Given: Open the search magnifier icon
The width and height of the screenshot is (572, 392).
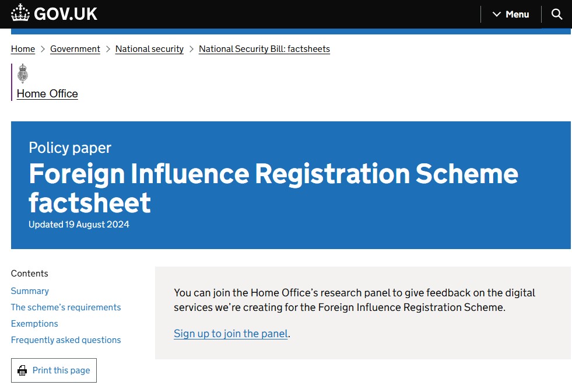Looking at the screenshot, I should pos(557,14).
